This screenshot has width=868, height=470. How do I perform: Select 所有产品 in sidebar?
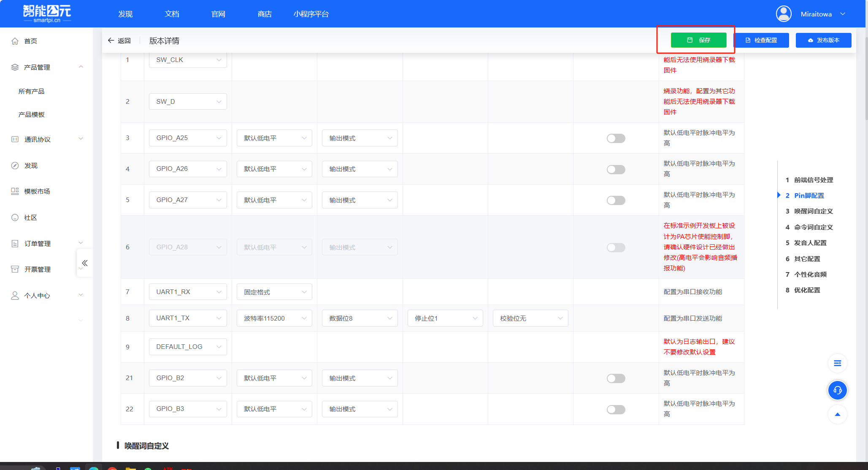pyautogui.click(x=32, y=91)
